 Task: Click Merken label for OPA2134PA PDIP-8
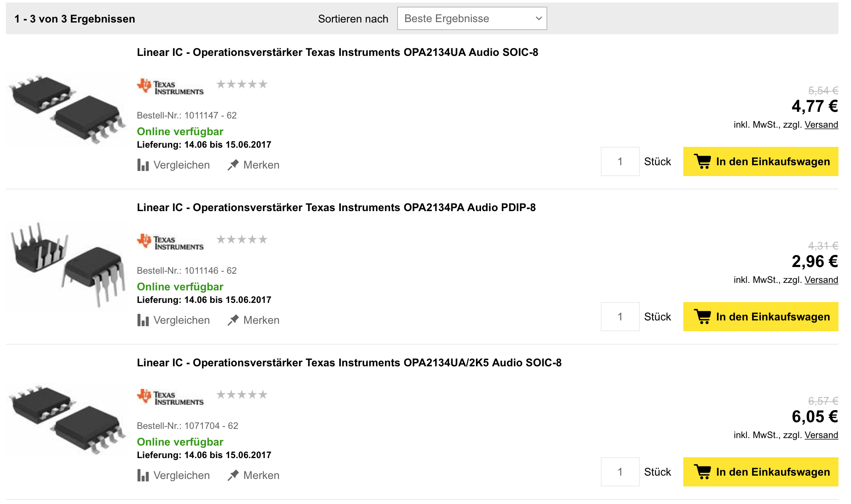[262, 320]
